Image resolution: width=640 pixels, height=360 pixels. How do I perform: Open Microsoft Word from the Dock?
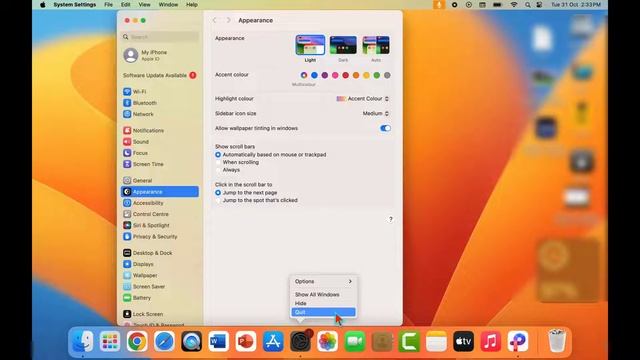[x=218, y=341]
